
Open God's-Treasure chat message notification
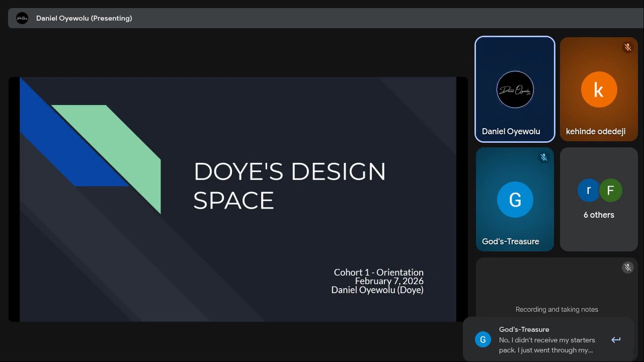click(548, 339)
